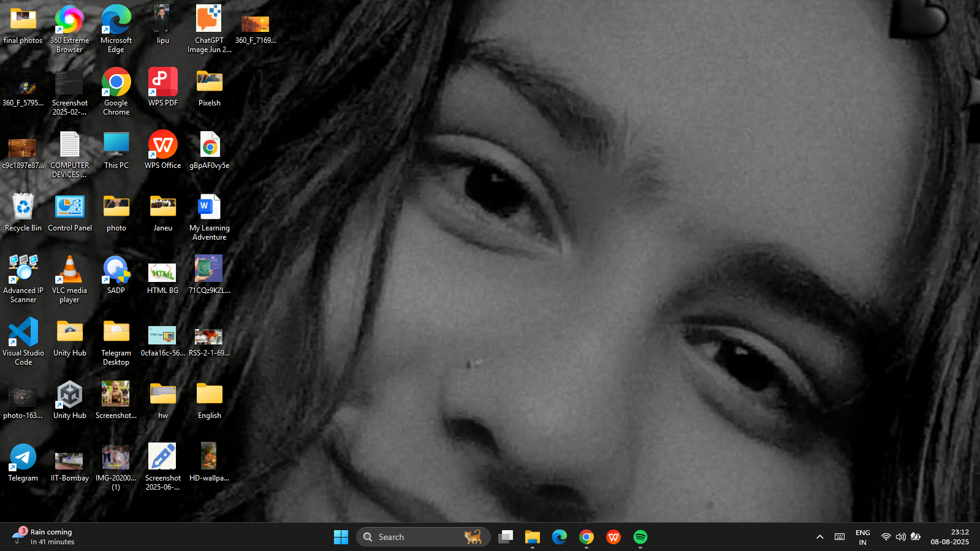Toggle Task View from the taskbar
The height and width of the screenshot is (551, 980).
pos(505,537)
